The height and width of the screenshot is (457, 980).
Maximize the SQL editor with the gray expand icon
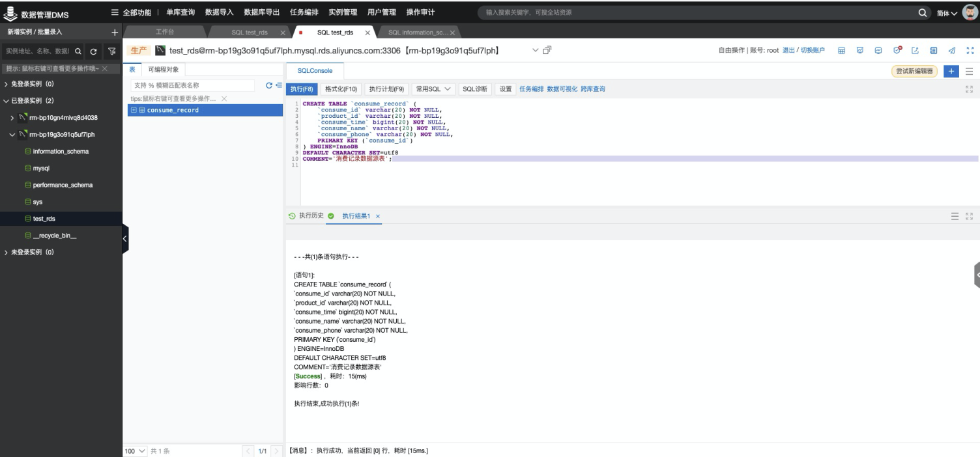(968, 89)
